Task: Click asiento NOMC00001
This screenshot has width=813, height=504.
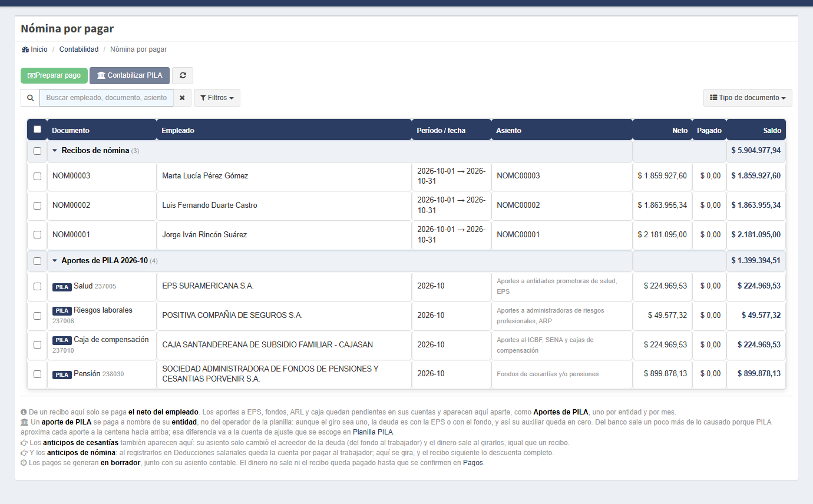Action: coord(518,234)
